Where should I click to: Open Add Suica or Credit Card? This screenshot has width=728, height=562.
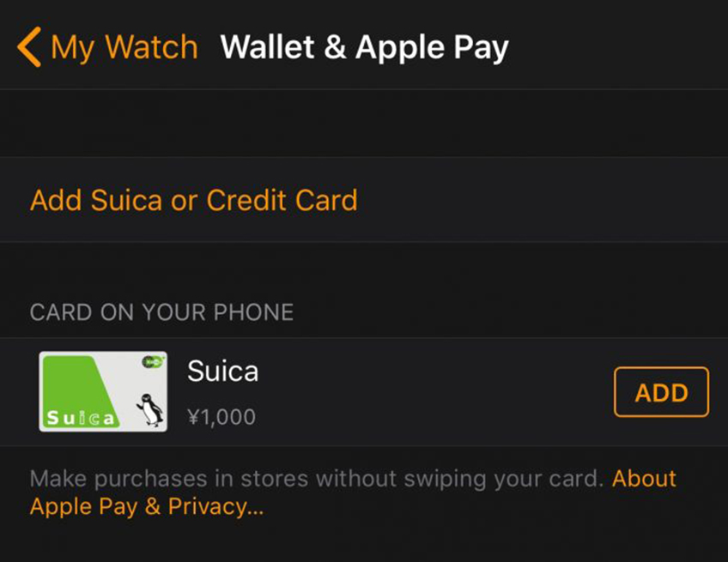(x=194, y=200)
